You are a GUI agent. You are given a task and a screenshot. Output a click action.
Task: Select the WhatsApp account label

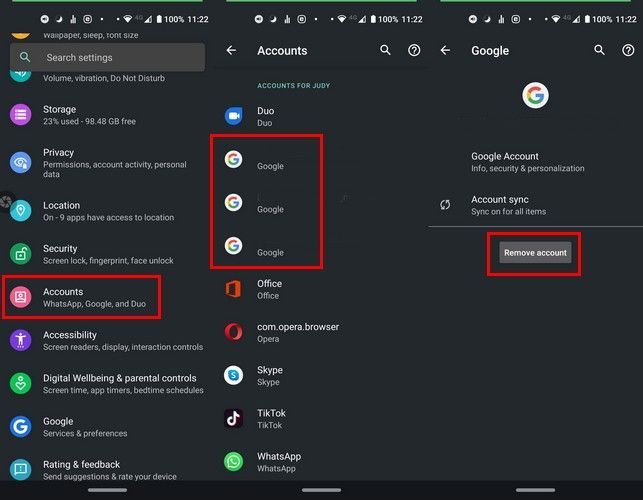click(279, 462)
